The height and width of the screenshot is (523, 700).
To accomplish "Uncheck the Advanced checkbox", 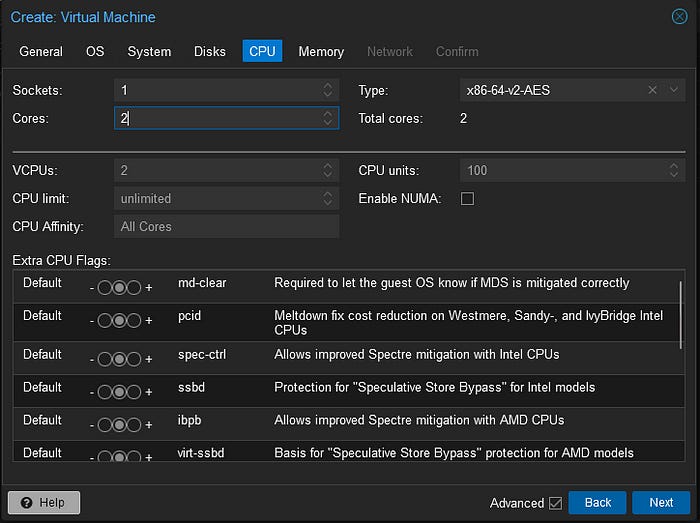I will tap(555, 503).
